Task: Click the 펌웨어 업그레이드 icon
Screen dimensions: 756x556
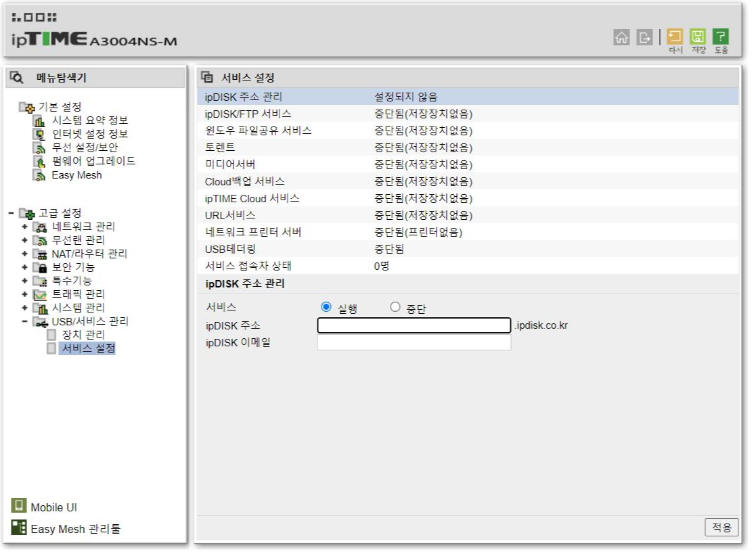Action: 39,162
